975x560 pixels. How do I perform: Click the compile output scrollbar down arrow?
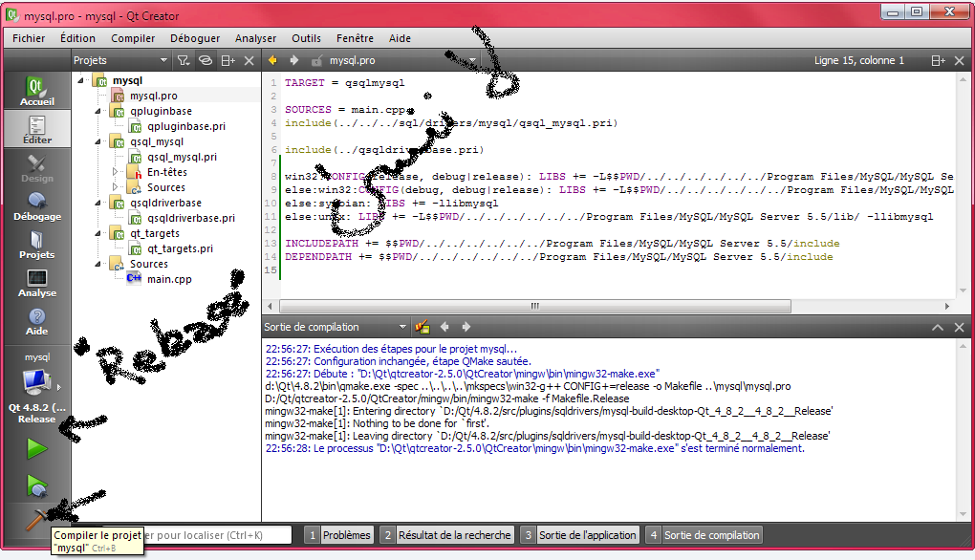point(964,514)
